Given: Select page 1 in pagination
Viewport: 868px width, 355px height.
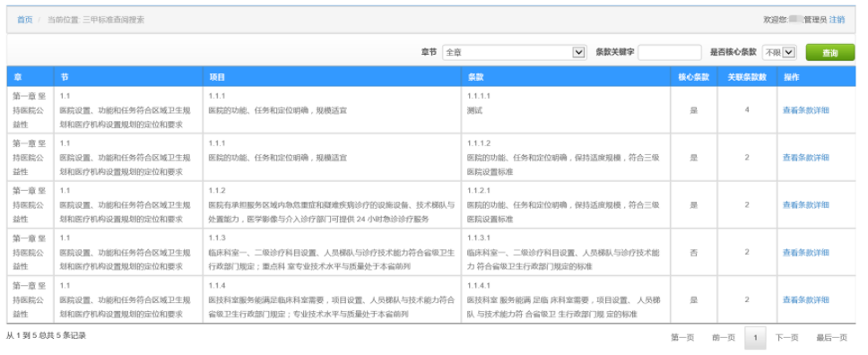Looking at the screenshot, I should [756, 337].
